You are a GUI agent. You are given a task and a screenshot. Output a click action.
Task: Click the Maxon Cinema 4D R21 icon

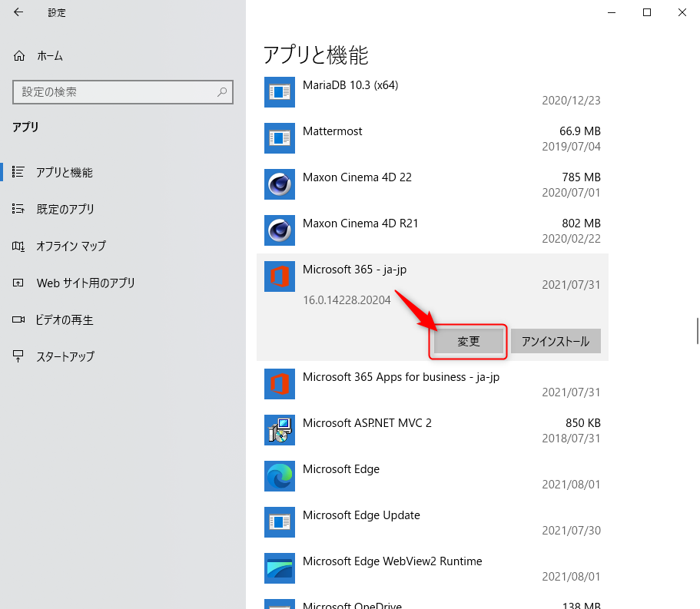[280, 230]
